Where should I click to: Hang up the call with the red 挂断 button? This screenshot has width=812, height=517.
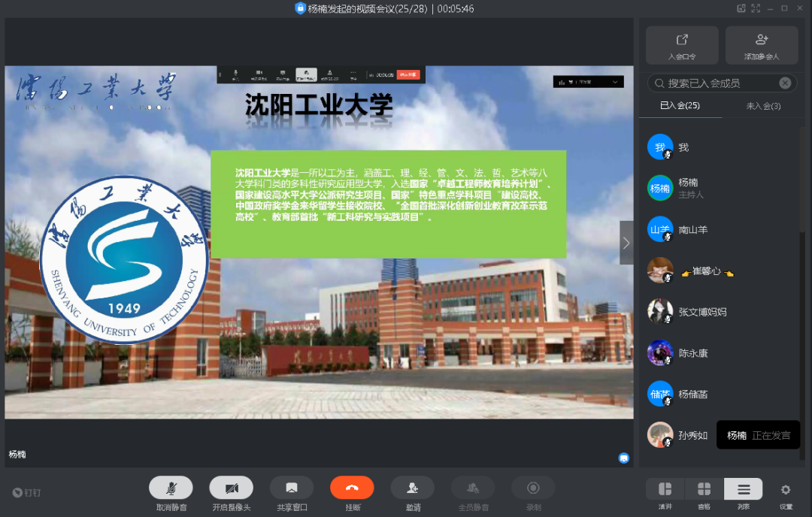click(352, 488)
